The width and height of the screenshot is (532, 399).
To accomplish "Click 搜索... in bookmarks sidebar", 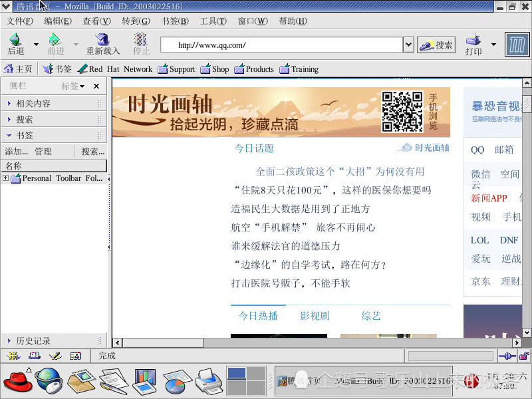I will (92, 152).
